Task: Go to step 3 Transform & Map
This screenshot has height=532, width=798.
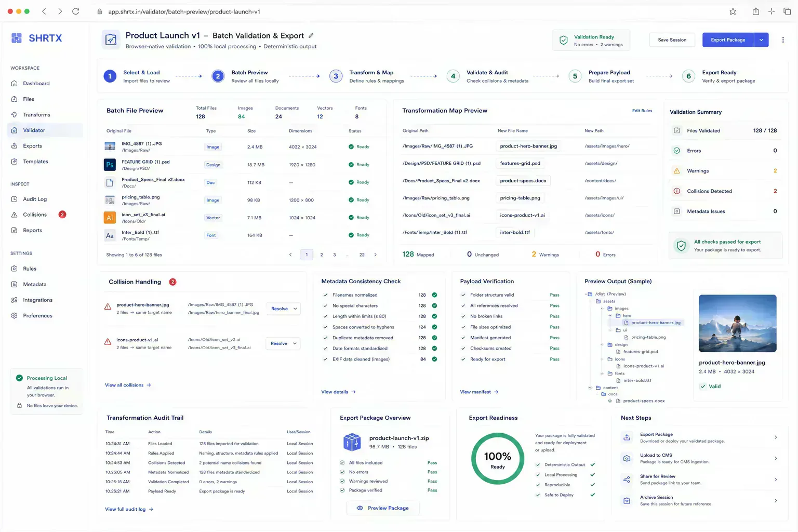Action: 367,76
